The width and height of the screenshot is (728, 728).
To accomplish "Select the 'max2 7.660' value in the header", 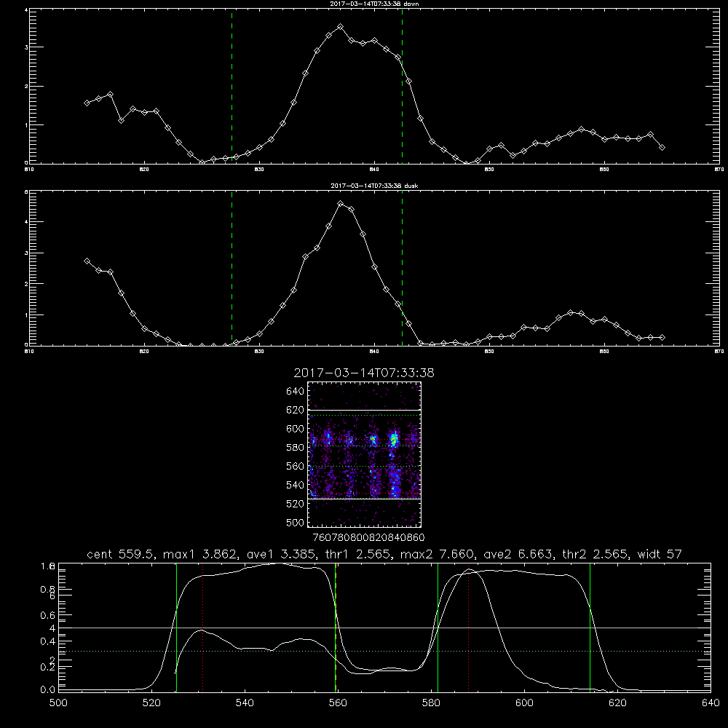I will click(436, 554).
